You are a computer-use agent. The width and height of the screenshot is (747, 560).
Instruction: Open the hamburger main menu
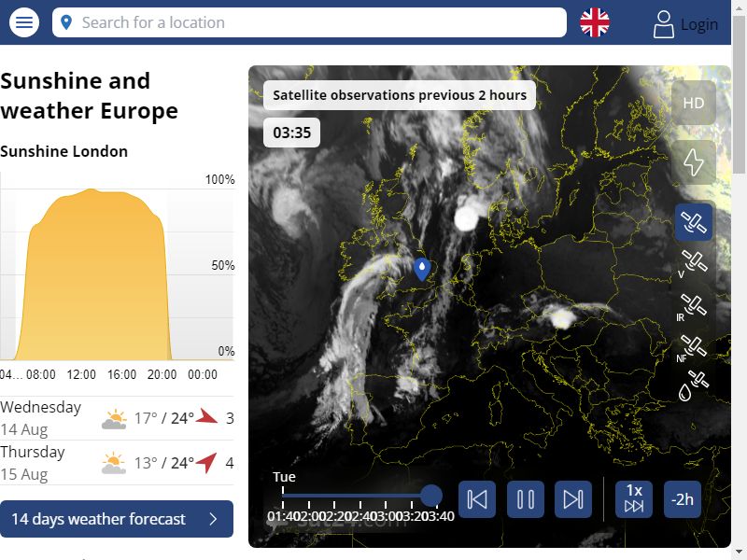point(24,22)
